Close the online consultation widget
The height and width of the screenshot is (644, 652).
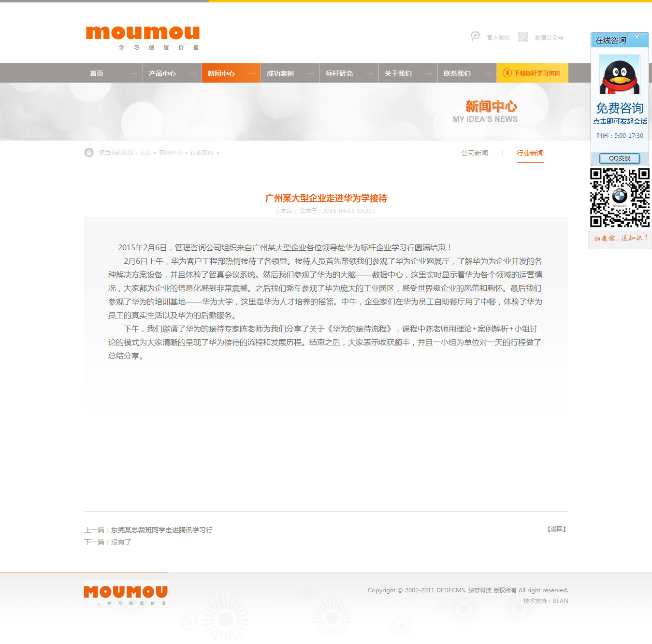coord(637,37)
